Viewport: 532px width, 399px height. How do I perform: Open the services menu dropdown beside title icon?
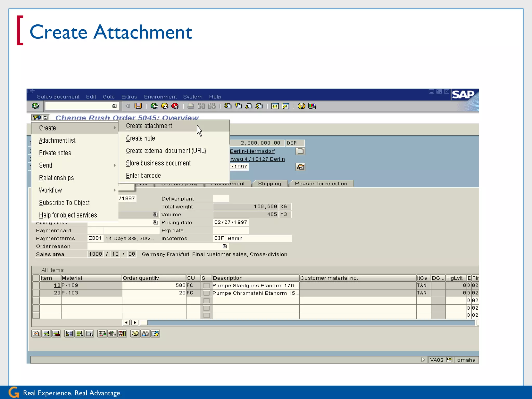(x=46, y=118)
